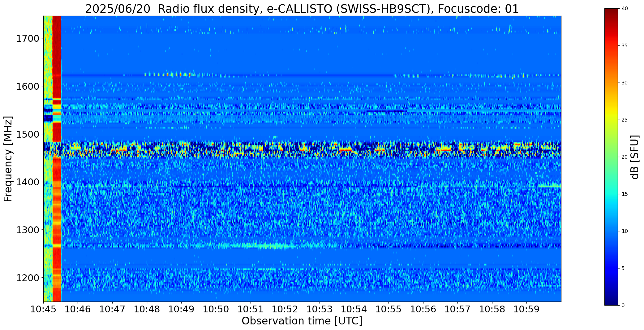
Task: Click the 10:50 time tick label
Action: tap(216, 309)
